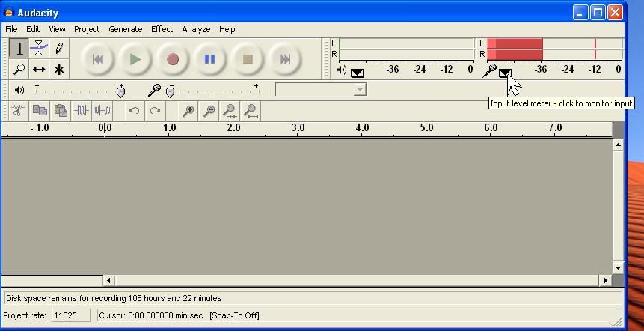Open the Generate menu
The image size is (644, 331).
pyautogui.click(x=125, y=29)
